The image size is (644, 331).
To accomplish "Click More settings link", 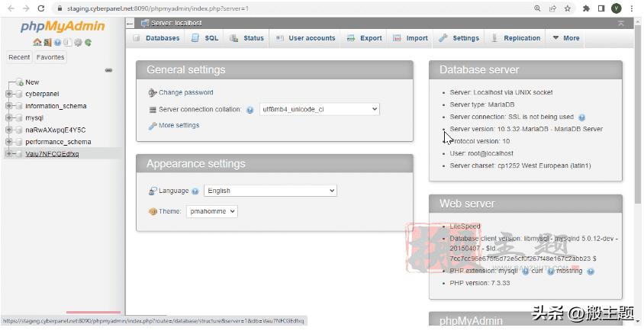I will [179, 126].
